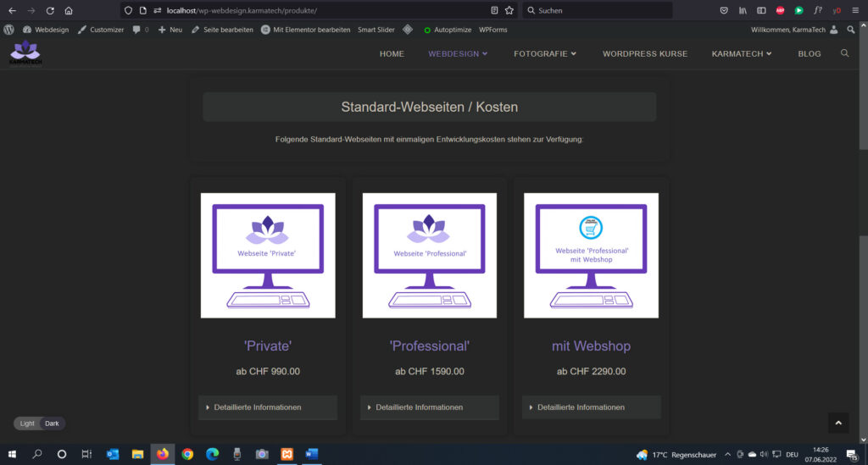Expand Detaillierte Informationen under 'Professional'
This screenshot has width=868, height=465.
point(429,407)
